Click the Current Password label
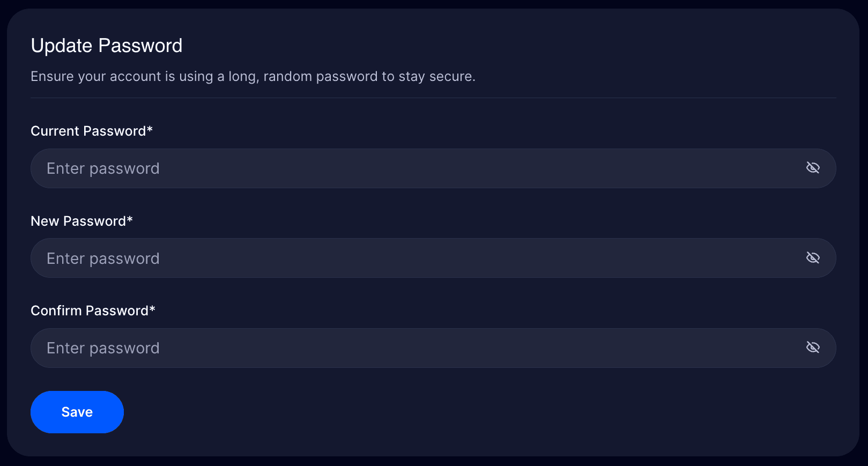Screen dimensions: 868x466 click(91, 130)
